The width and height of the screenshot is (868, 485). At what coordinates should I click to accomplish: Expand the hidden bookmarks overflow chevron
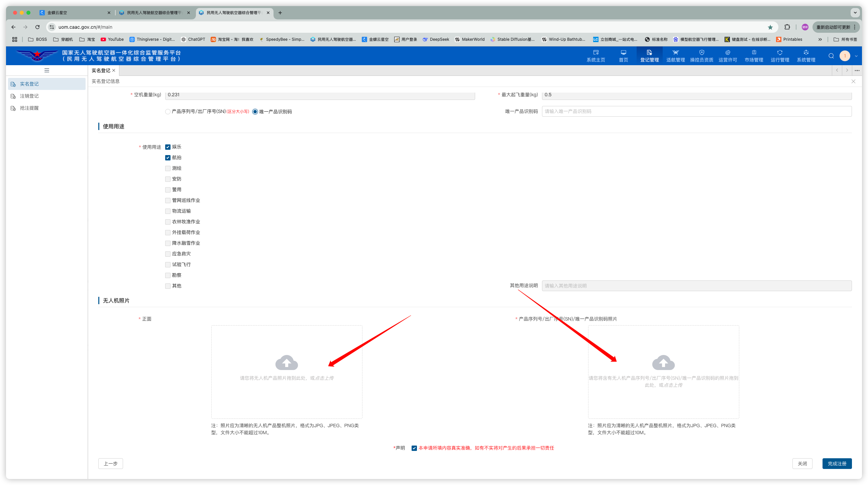point(820,39)
